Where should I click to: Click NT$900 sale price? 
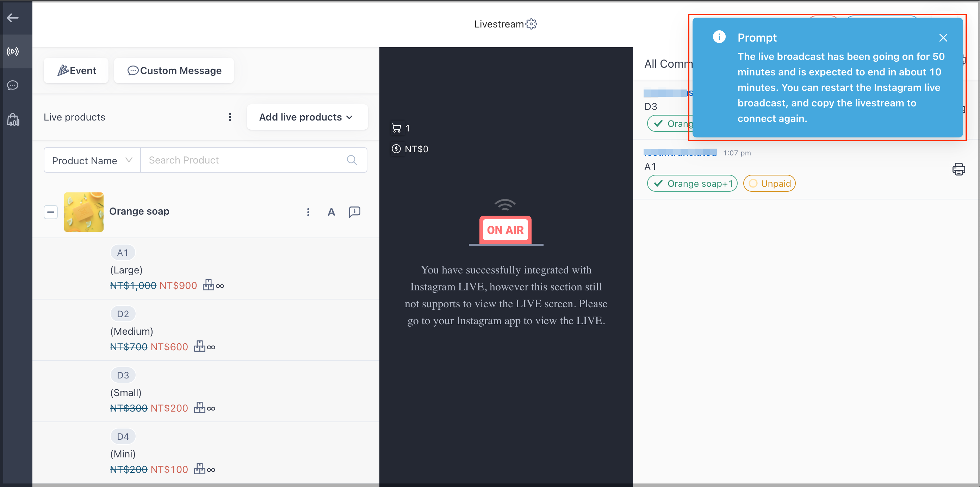178,286
